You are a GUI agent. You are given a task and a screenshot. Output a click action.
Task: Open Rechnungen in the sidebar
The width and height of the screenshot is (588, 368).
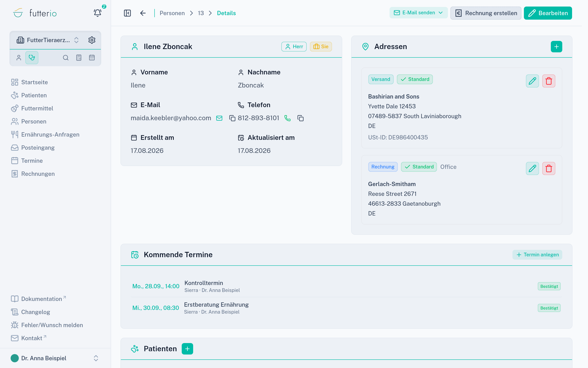coord(33,174)
